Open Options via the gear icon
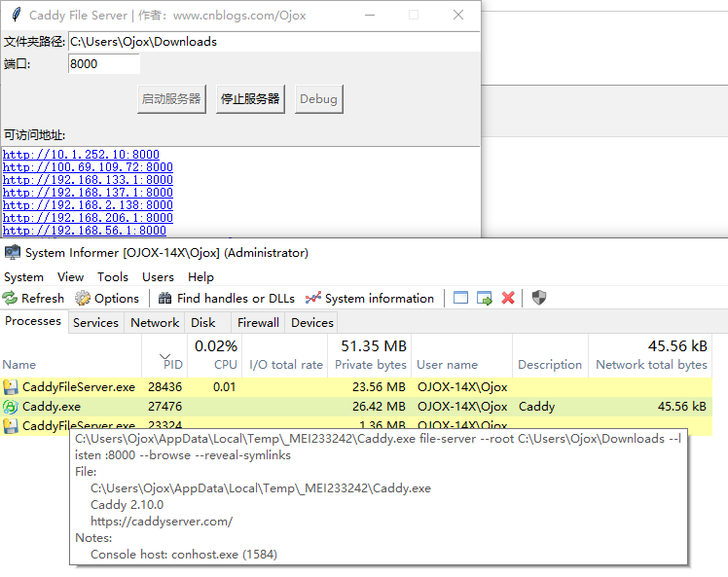This screenshot has height=577, width=728. point(83,298)
